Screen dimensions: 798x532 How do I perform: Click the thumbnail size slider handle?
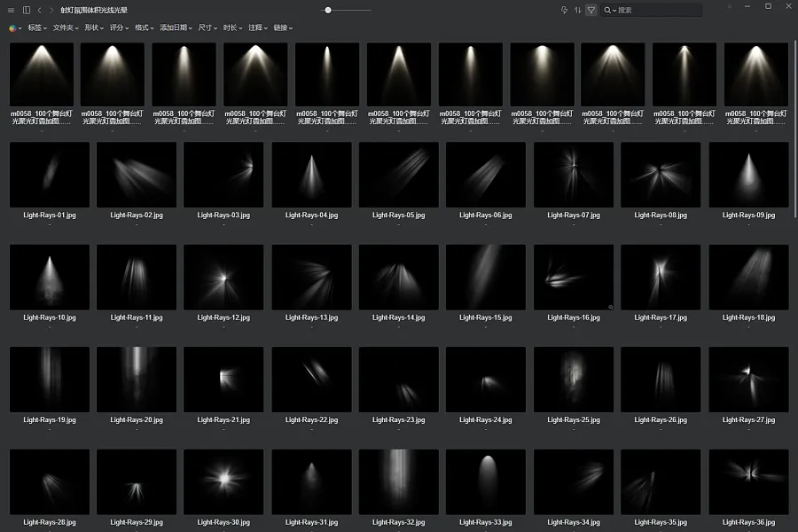328,10
